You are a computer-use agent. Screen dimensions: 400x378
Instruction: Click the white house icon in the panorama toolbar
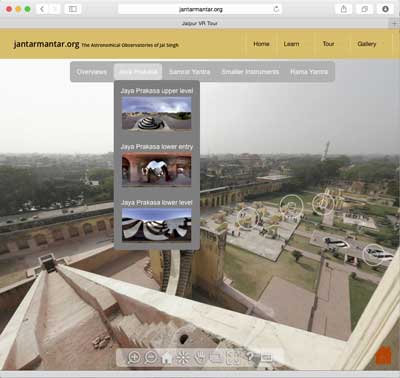(167, 358)
